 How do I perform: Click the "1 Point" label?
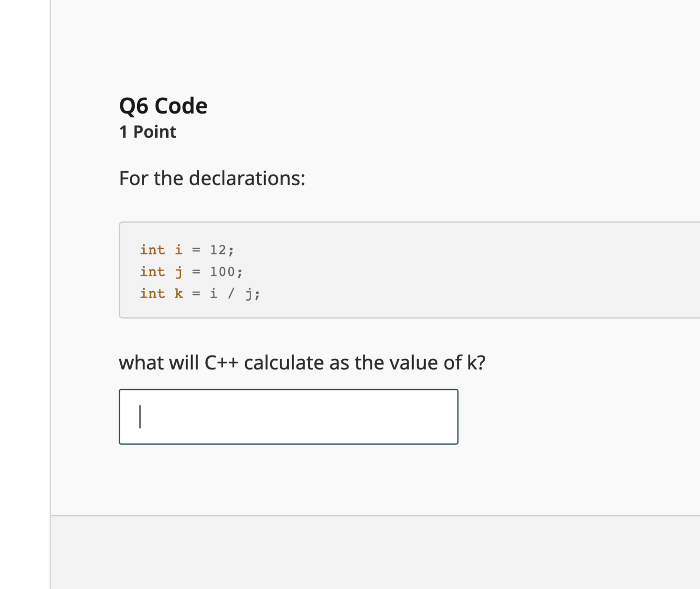click(148, 132)
